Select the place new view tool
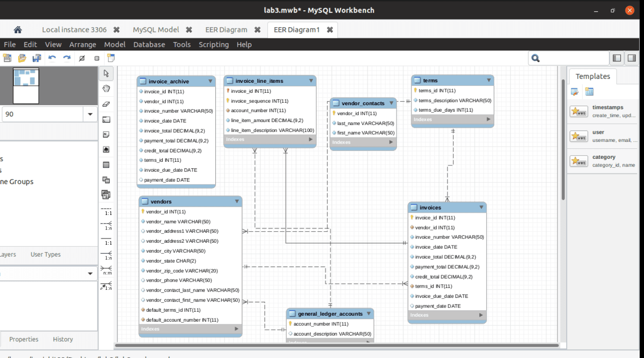 point(106,180)
